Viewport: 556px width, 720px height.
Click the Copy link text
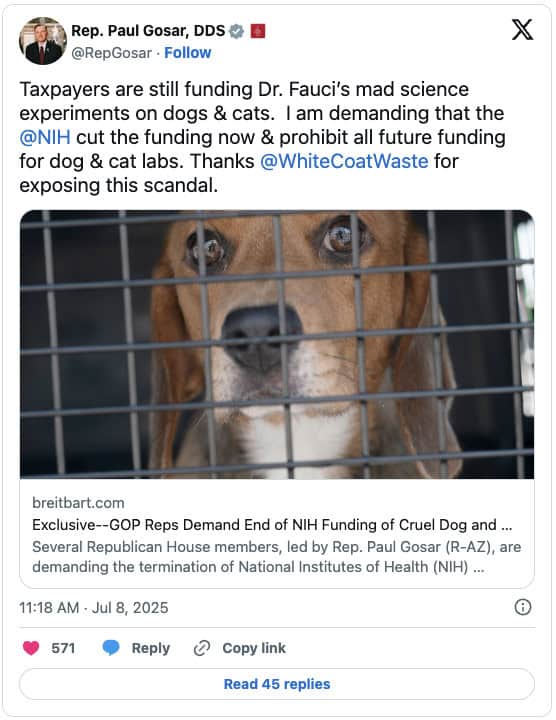[x=254, y=648]
